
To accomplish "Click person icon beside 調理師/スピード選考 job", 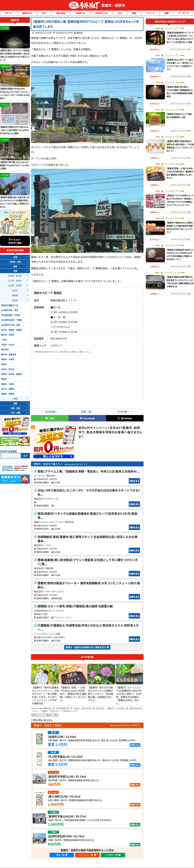I will (35, 606).
